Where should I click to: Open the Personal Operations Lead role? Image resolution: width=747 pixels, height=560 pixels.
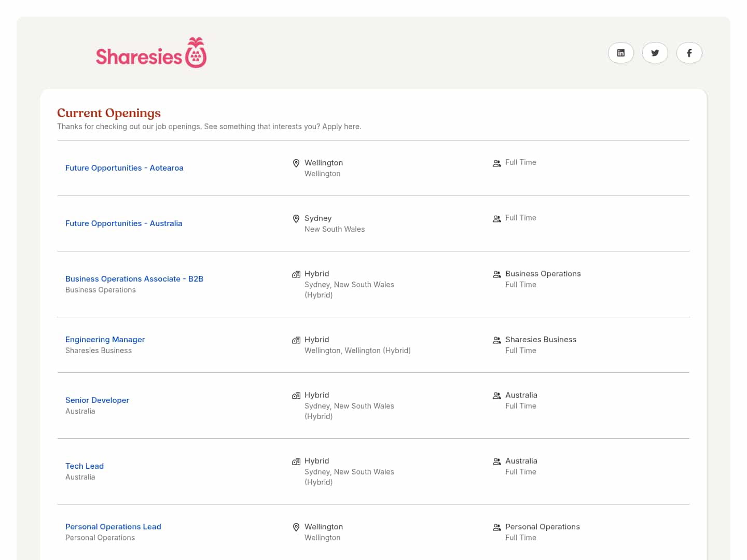113,527
